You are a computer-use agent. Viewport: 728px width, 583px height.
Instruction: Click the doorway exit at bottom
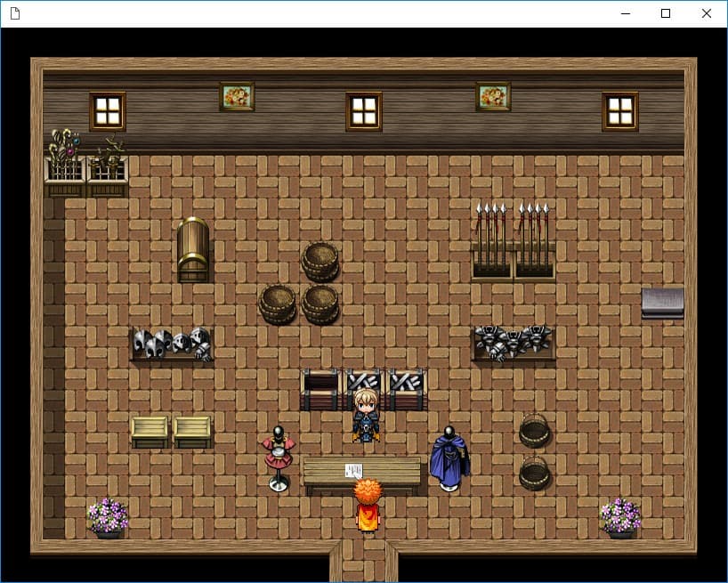(x=364, y=562)
